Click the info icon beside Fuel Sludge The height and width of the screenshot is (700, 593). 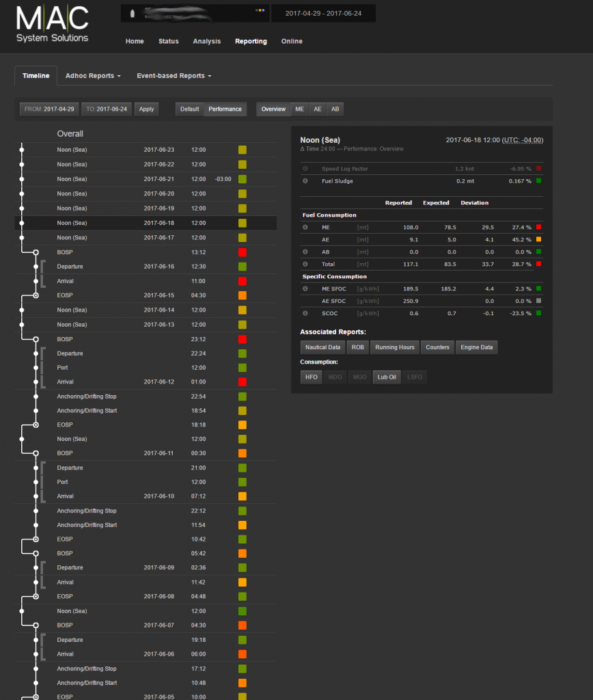(x=305, y=180)
